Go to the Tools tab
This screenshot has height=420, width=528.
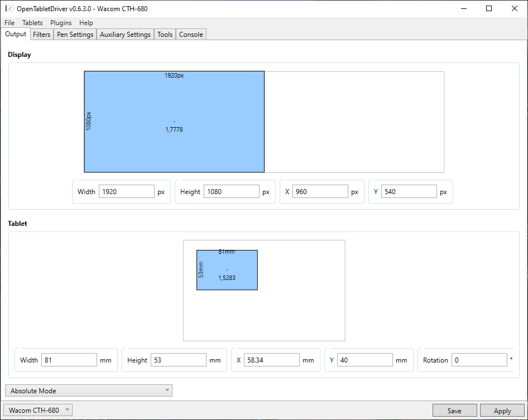coord(165,35)
